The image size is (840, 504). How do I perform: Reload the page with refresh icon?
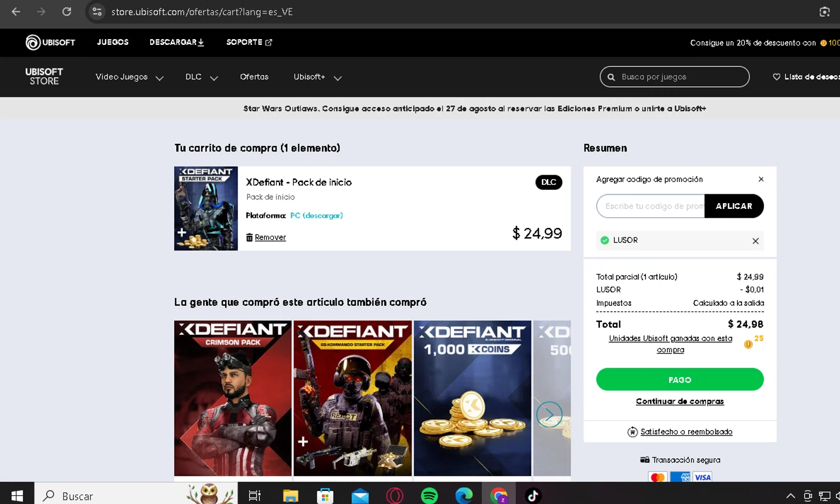[x=67, y=12]
